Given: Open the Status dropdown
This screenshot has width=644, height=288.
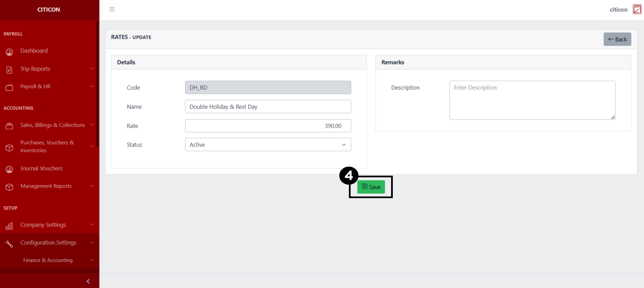Looking at the screenshot, I should pos(268,145).
